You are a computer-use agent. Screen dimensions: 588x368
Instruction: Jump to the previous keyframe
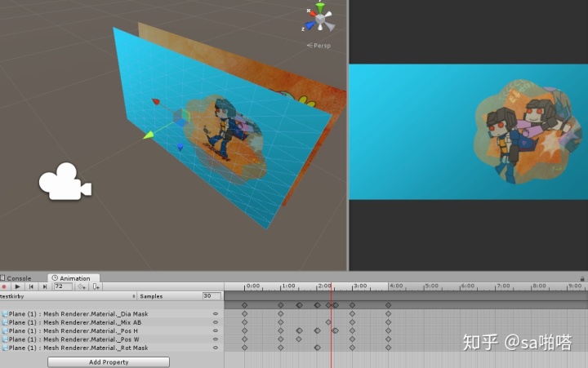[x=31, y=286]
